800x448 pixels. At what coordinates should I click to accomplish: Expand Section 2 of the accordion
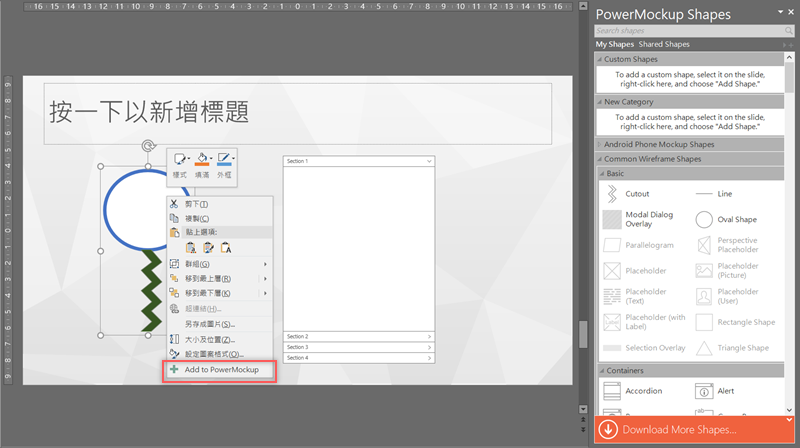(357, 337)
